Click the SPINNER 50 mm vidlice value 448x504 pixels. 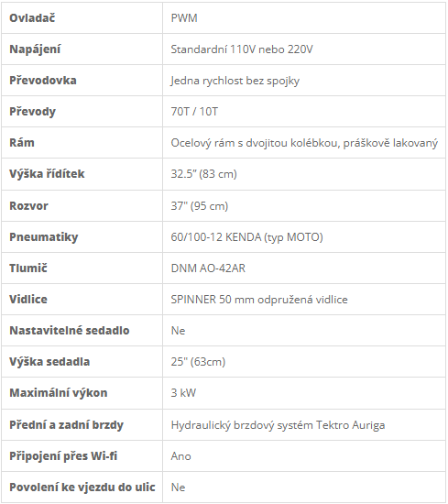[259, 300]
